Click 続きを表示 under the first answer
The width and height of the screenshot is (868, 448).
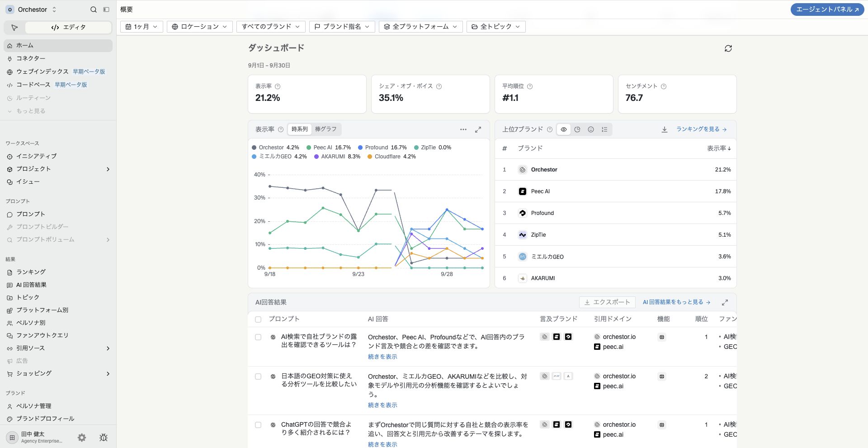382,357
